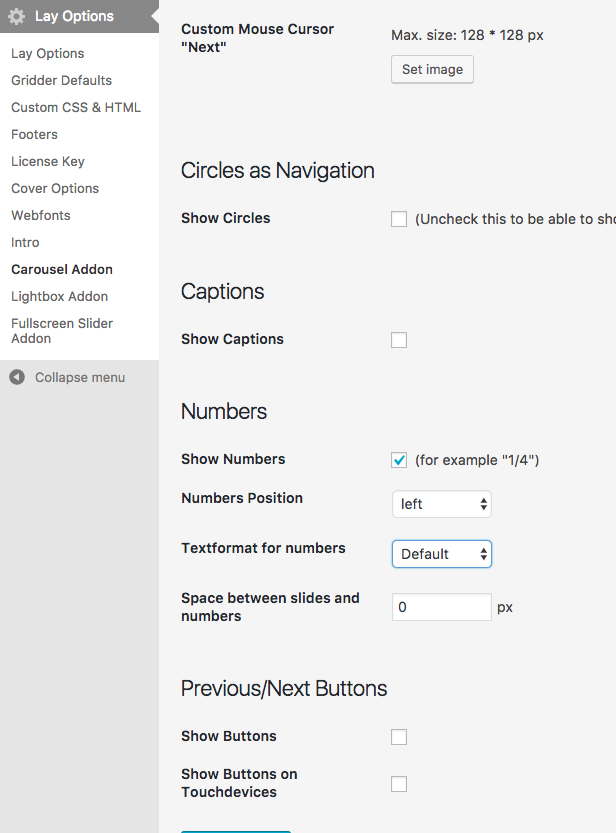Viewport: 616px width, 833px height.
Task: Open Gridder Defaults in sidebar
Action: [x=61, y=80]
